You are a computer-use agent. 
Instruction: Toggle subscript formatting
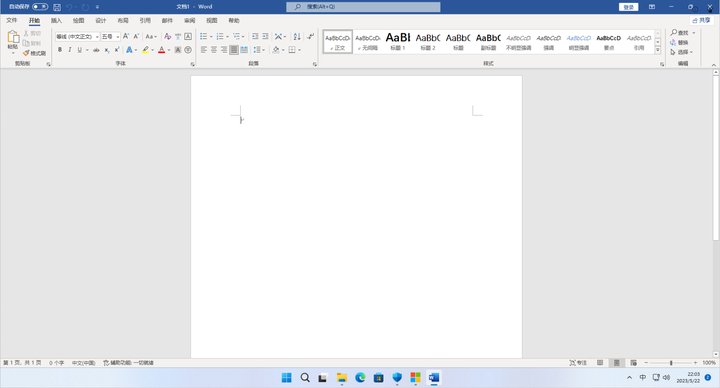107,50
